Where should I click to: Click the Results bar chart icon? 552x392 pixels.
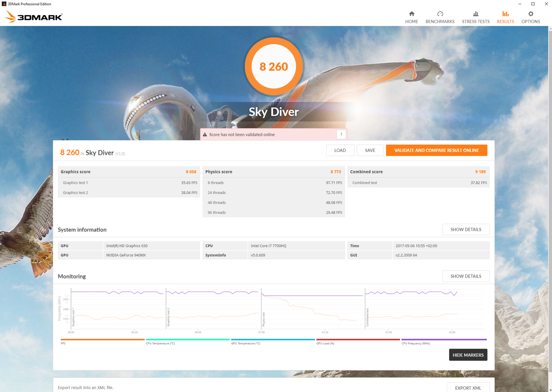pos(505,14)
